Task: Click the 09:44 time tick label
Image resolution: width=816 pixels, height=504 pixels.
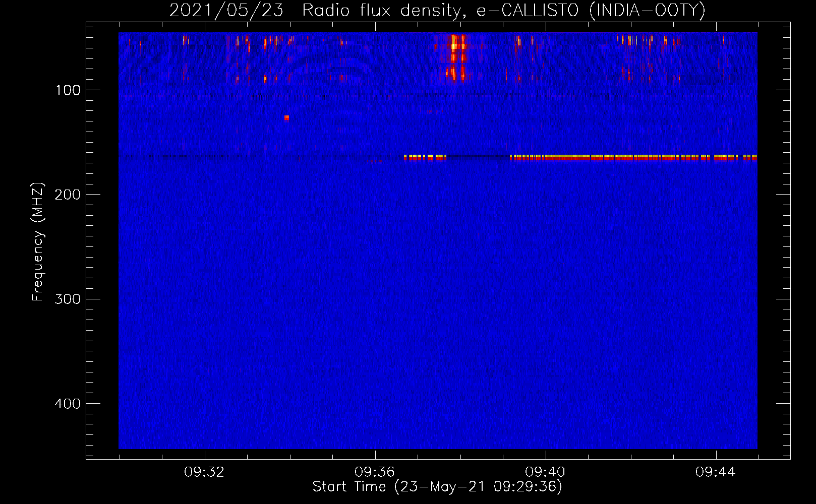Action: click(x=716, y=472)
